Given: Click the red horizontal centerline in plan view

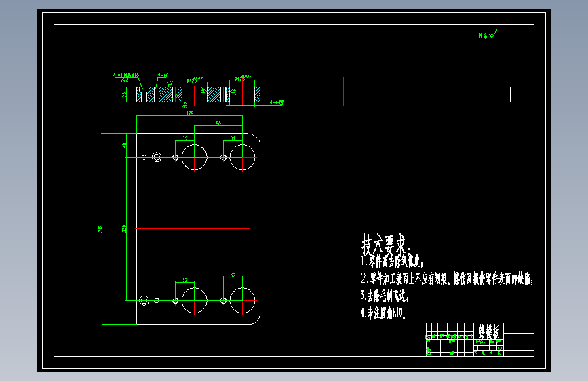Looking at the screenshot, I should [193, 228].
